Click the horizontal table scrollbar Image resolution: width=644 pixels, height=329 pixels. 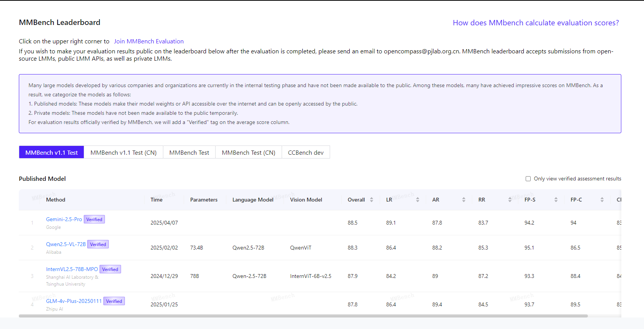(x=303, y=316)
